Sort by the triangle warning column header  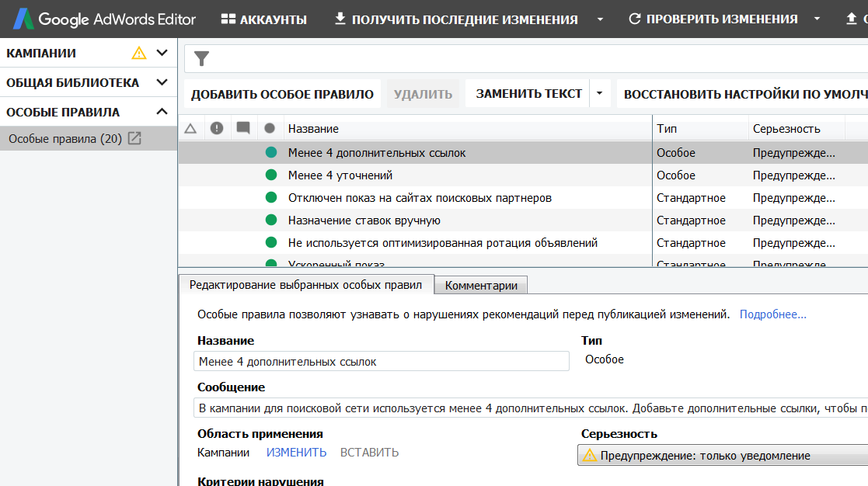coord(190,129)
